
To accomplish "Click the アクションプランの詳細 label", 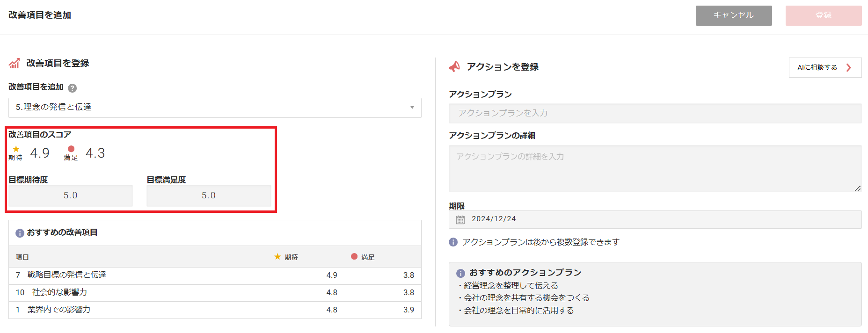I will pyautogui.click(x=492, y=136).
